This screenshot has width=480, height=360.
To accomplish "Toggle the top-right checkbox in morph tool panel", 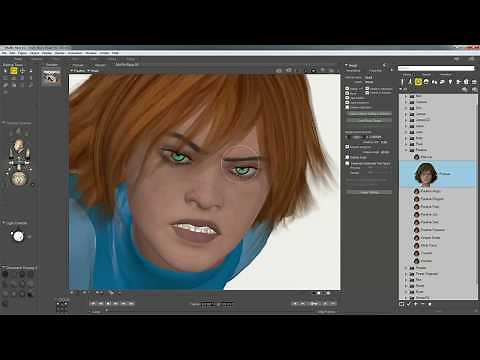I will click(367, 89).
